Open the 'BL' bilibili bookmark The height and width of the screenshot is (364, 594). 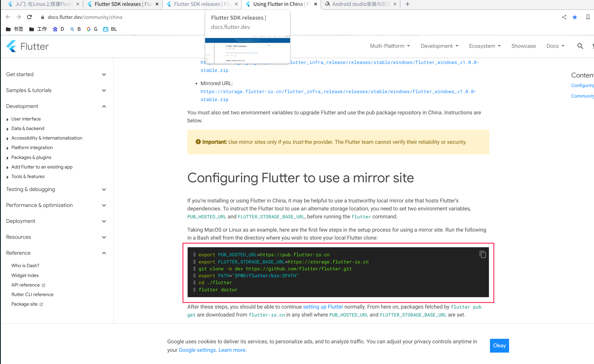pos(110,29)
